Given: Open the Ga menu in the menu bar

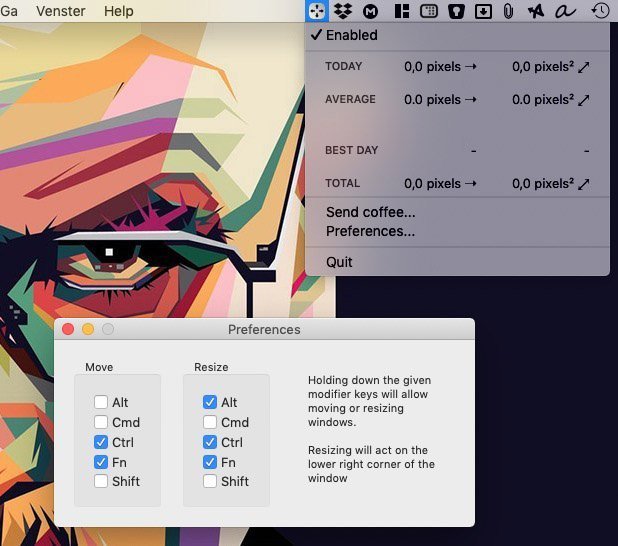Looking at the screenshot, I should click(9, 11).
